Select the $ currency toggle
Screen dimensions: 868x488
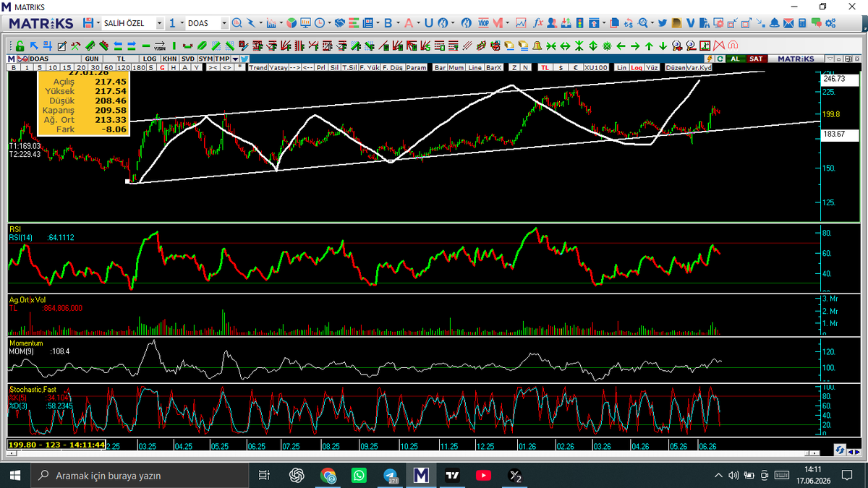click(561, 67)
